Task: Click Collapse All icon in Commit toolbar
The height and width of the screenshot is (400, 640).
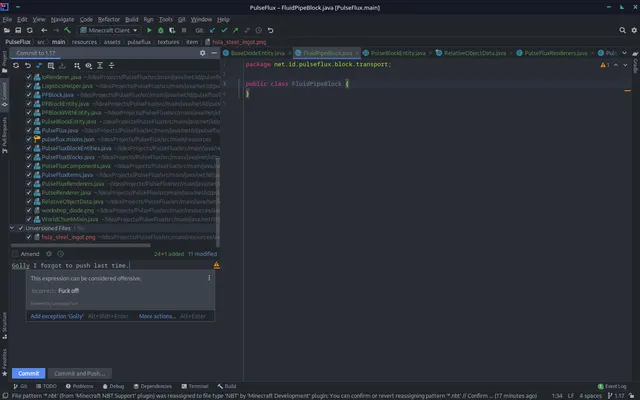Action: pyautogui.click(x=111, y=65)
